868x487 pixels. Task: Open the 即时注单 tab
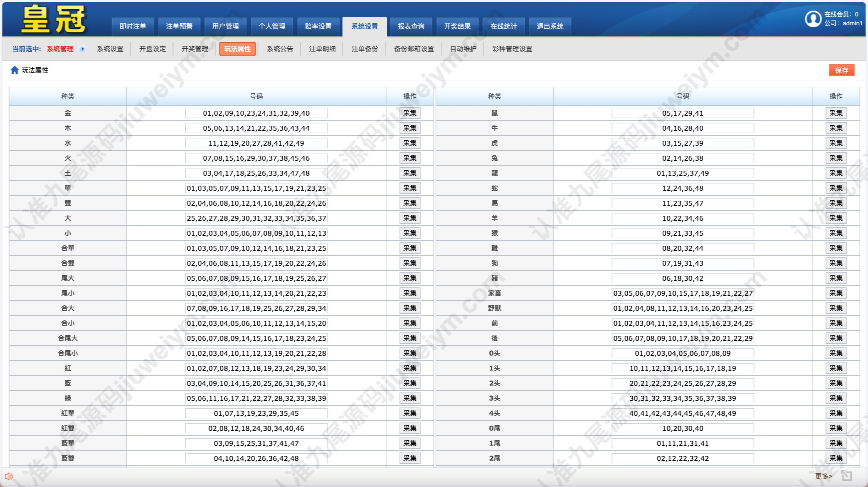point(133,26)
